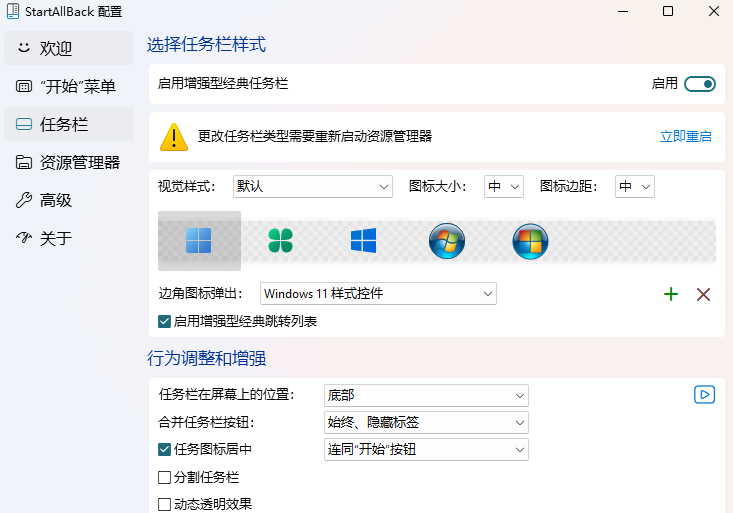The height and width of the screenshot is (513, 733).
Task: Uncheck 启用增强型经典跳转列表 checkbox
Action: [165, 322]
